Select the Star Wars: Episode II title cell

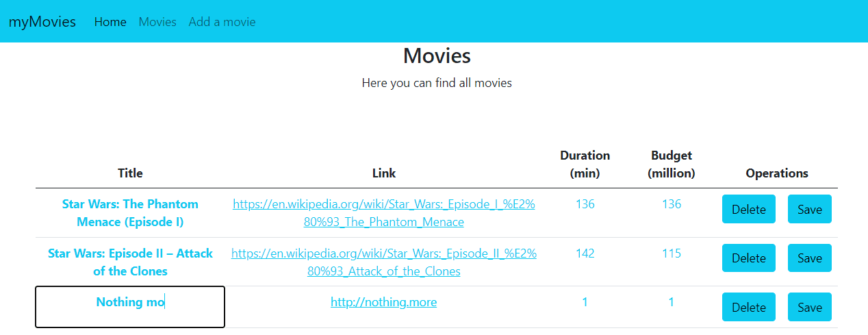click(x=130, y=262)
